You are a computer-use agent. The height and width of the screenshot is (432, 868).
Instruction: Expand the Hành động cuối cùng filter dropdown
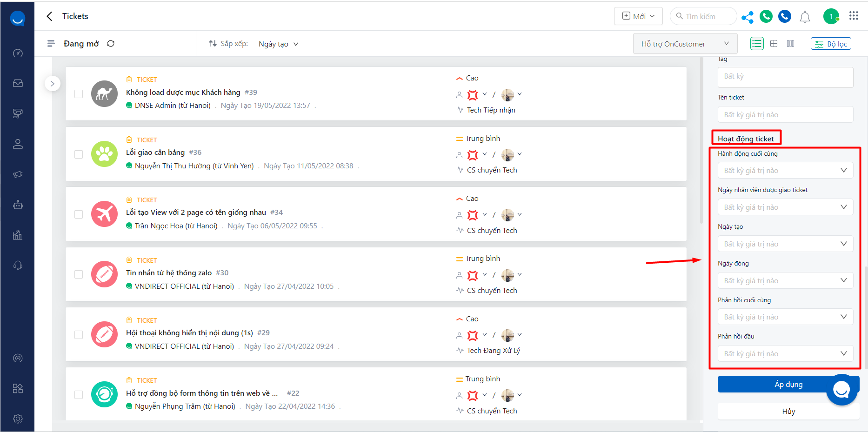(x=785, y=171)
